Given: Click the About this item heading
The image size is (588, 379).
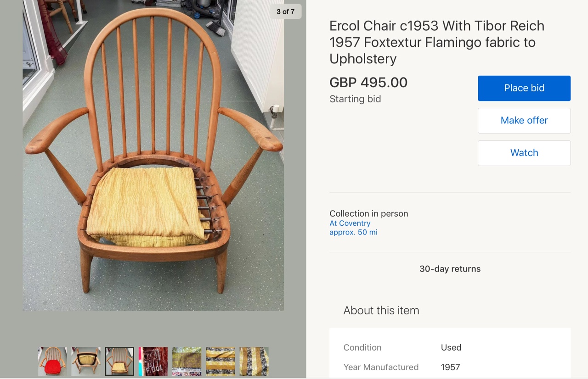Looking at the screenshot, I should pos(381,310).
